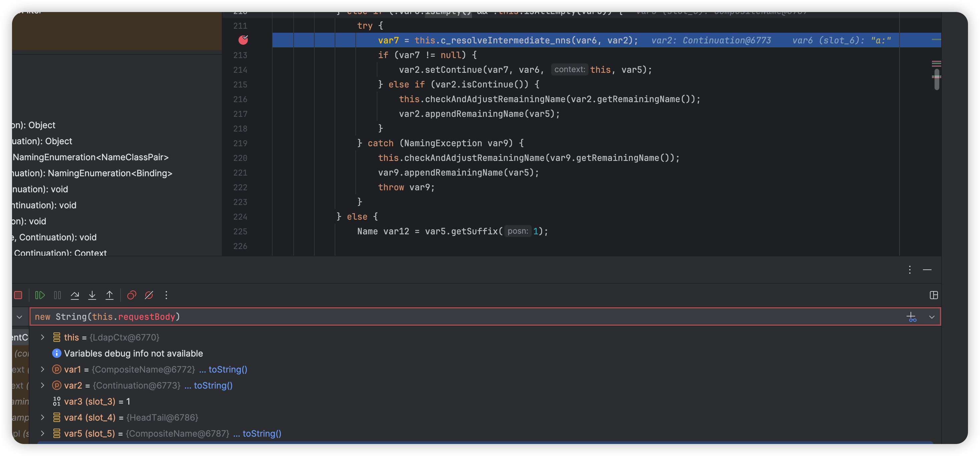
Task: Click toString() link for var2
Action: click(213, 385)
